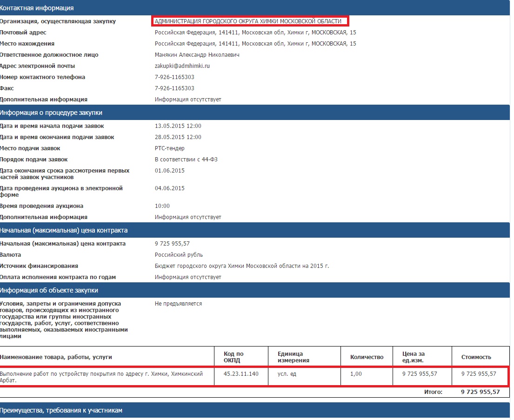
Task: Click the 'Информация об объекте закупки' section header
Action: [x=49, y=290]
